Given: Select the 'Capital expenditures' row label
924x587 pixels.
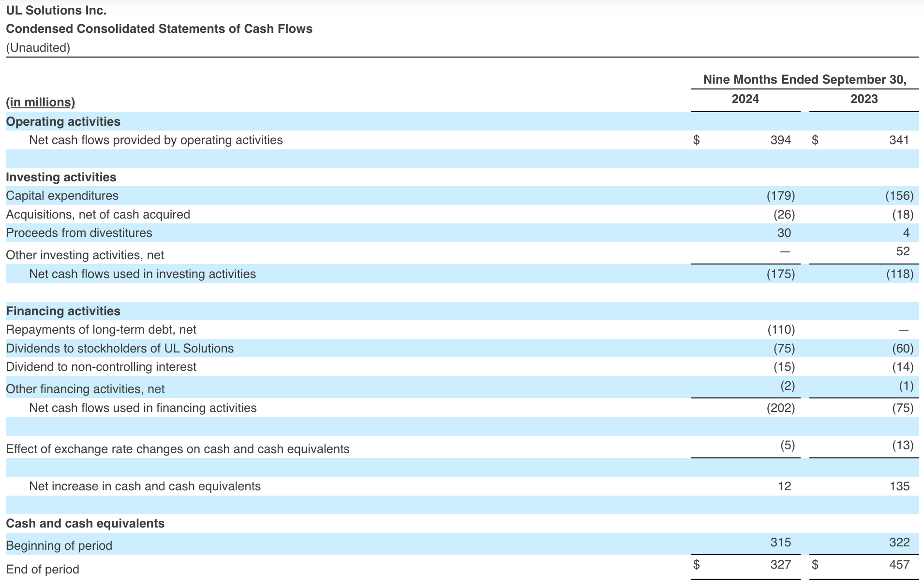Looking at the screenshot, I should [x=62, y=196].
